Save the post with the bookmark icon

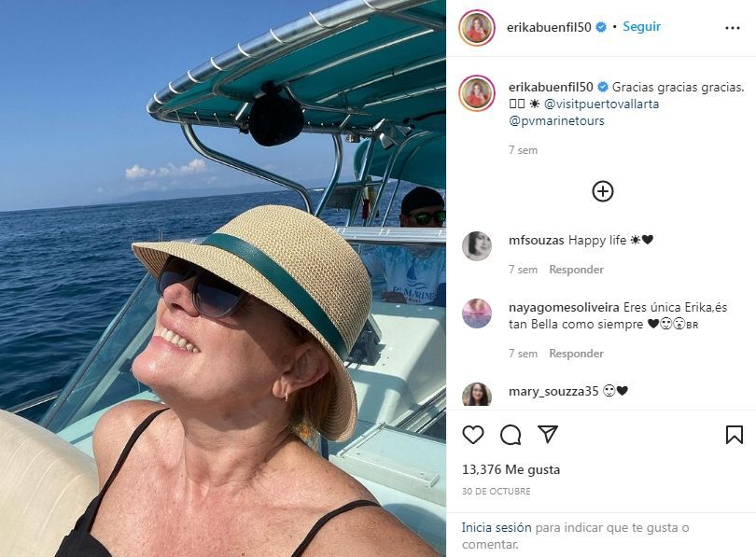click(735, 435)
